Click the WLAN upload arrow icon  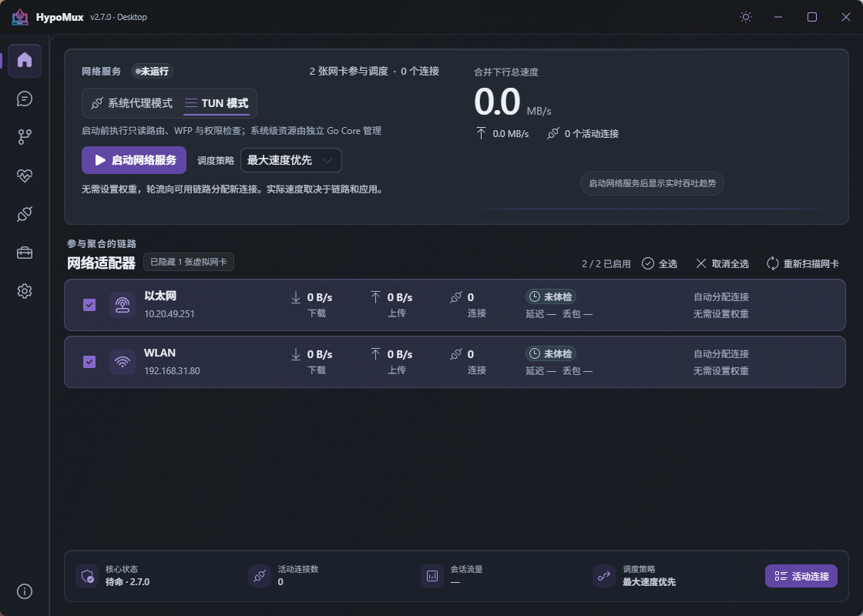coord(375,354)
